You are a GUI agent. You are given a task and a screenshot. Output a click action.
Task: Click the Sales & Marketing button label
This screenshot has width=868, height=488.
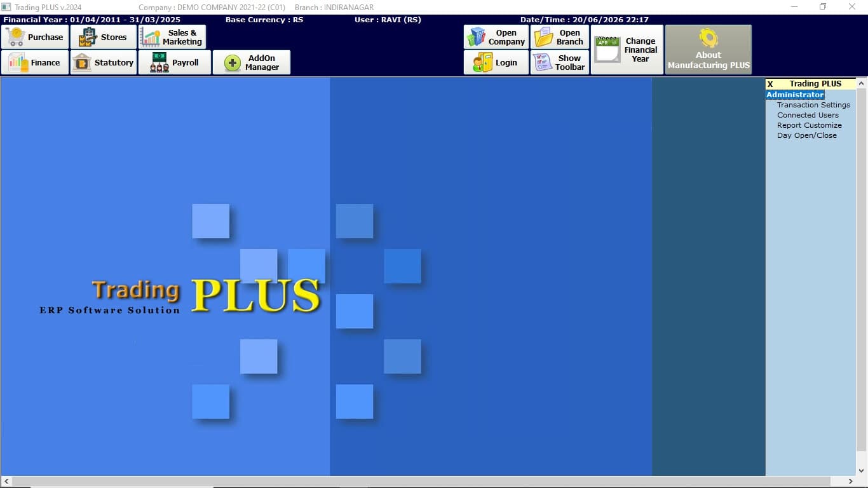point(182,37)
